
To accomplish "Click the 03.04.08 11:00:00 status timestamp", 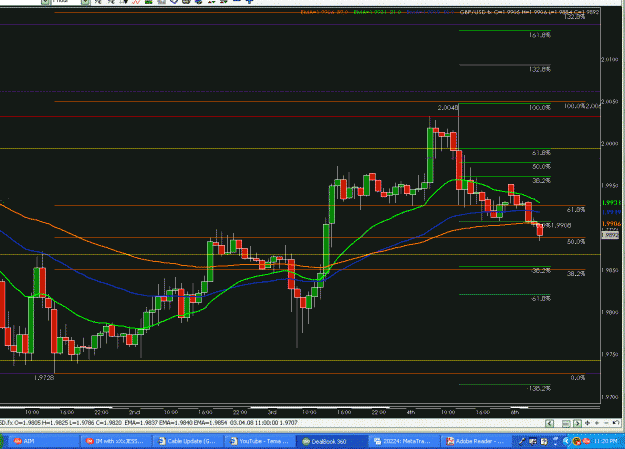I will point(253,423).
